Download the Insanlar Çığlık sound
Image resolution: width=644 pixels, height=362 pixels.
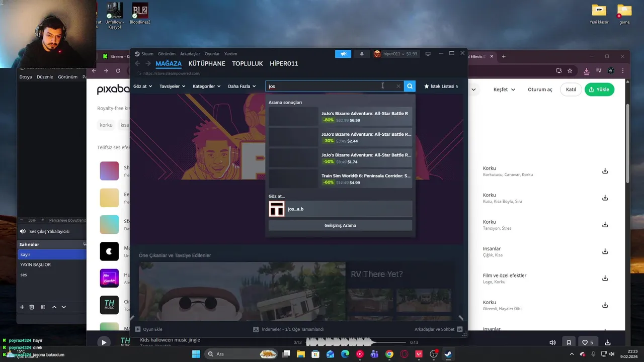(605, 251)
